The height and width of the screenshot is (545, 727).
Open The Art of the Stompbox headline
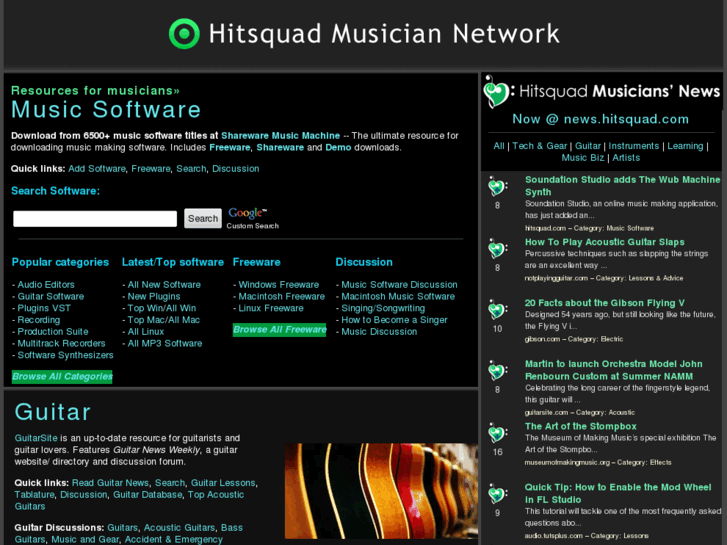click(x=580, y=426)
